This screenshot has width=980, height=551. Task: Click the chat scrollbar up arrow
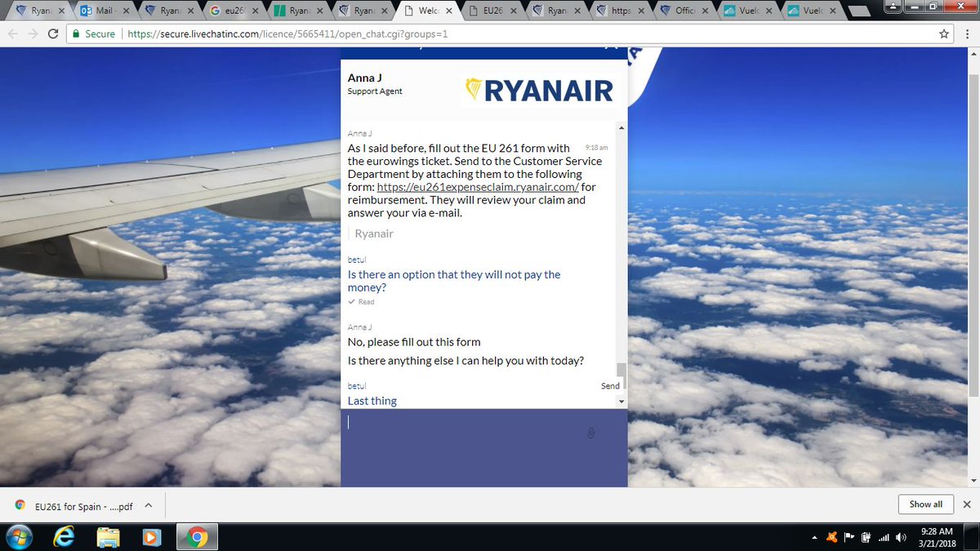(x=621, y=128)
